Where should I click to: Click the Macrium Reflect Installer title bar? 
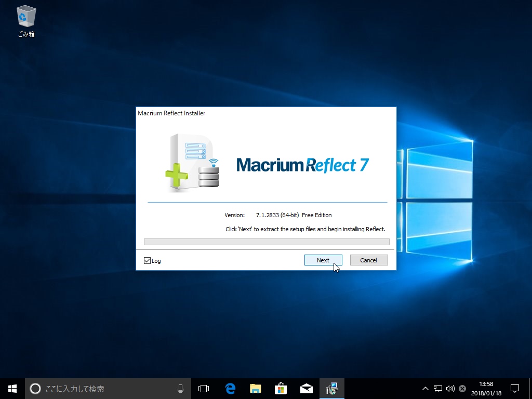[x=266, y=113]
